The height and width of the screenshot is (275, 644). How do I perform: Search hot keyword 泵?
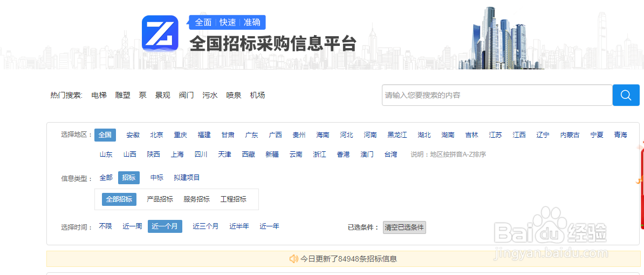tap(142, 96)
